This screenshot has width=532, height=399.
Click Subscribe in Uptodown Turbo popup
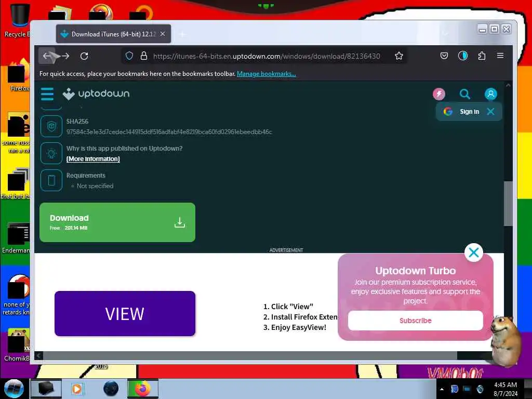tap(415, 321)
